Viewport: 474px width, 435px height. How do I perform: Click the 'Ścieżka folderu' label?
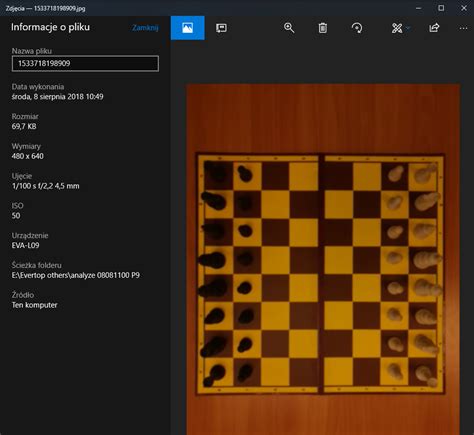coord(37,265)
